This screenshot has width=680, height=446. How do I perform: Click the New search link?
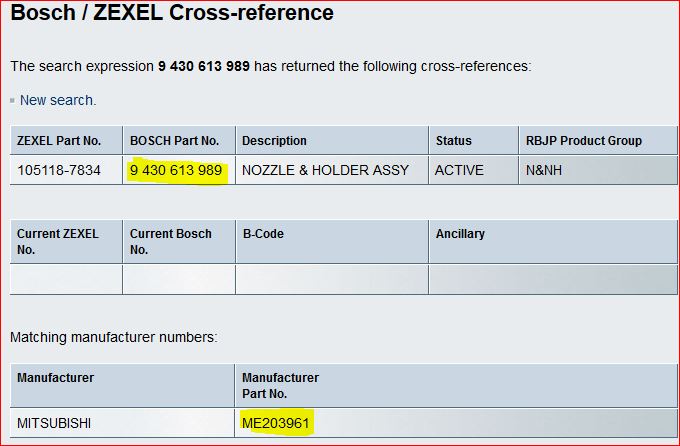click(58, 100)
